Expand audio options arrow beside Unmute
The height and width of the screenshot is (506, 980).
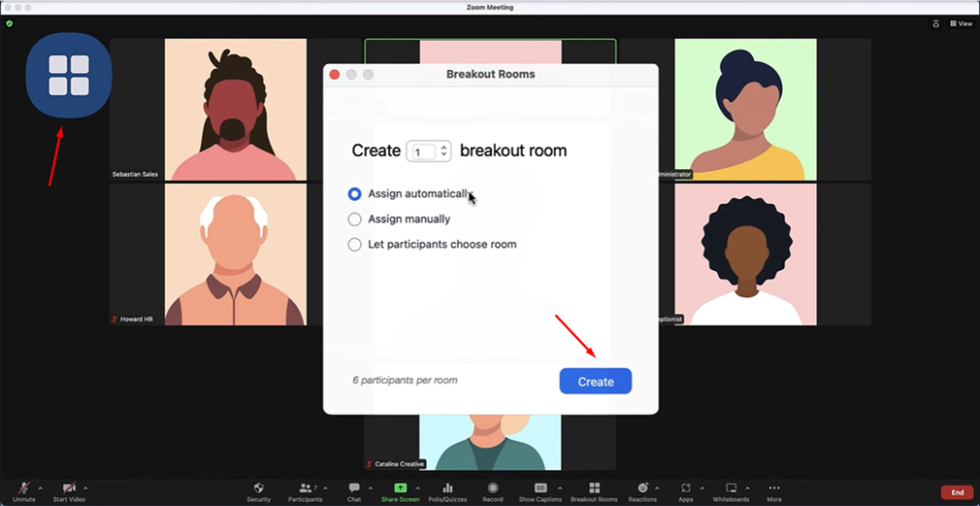tap(40, 488)
